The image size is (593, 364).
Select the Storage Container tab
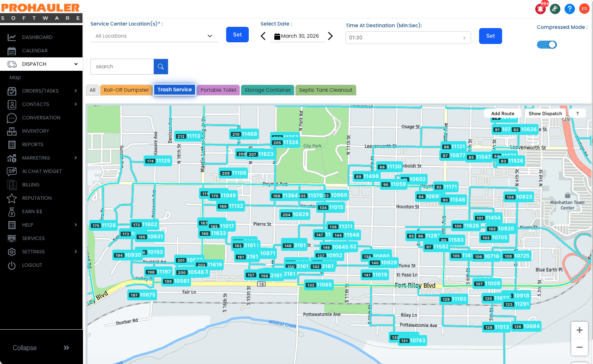268,90
